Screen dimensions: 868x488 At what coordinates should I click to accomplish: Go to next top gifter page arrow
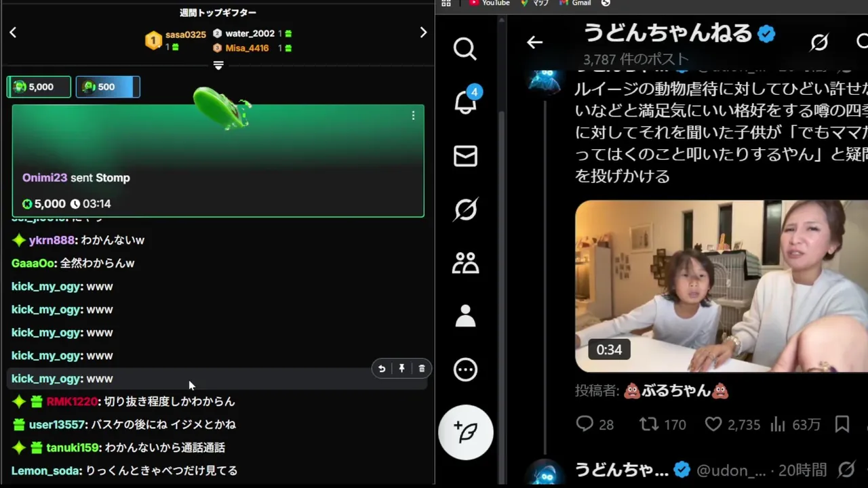click(423, 32)
